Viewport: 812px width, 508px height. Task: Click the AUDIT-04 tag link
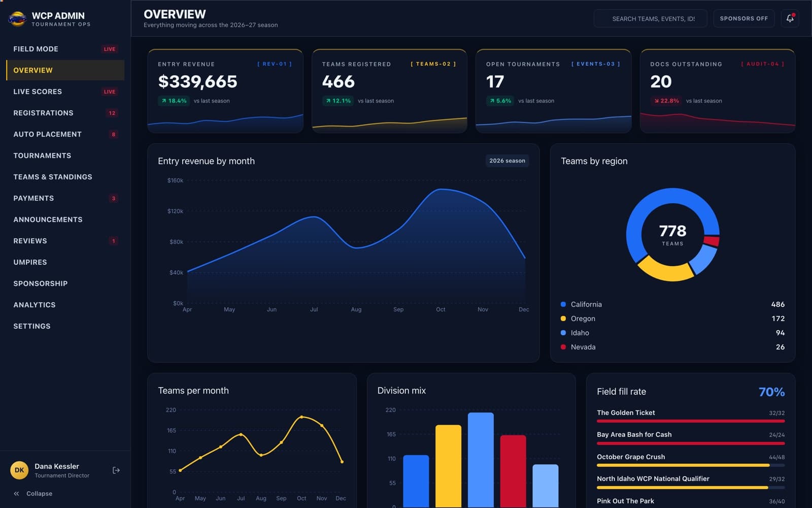(763, 64)
